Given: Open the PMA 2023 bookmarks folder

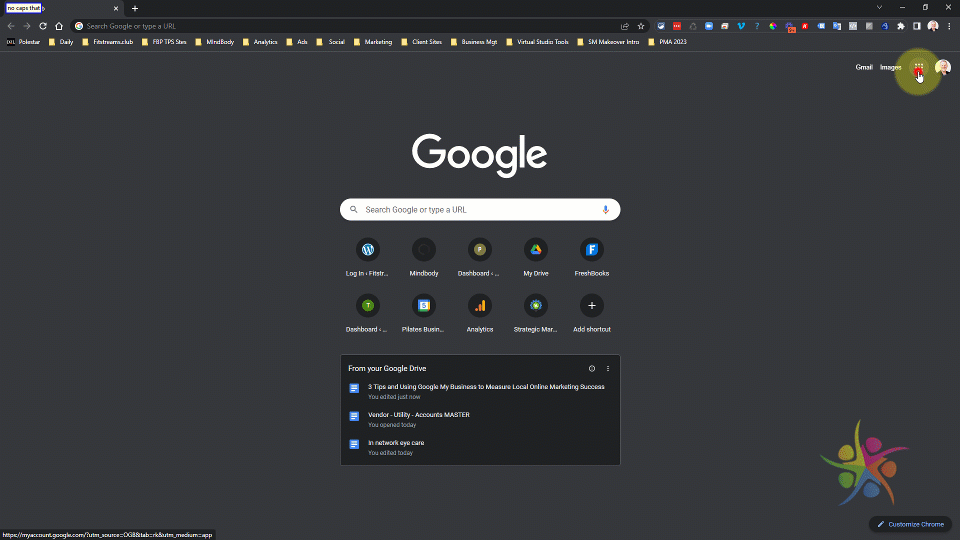Looking at the screenshot, I should [667, 42].
